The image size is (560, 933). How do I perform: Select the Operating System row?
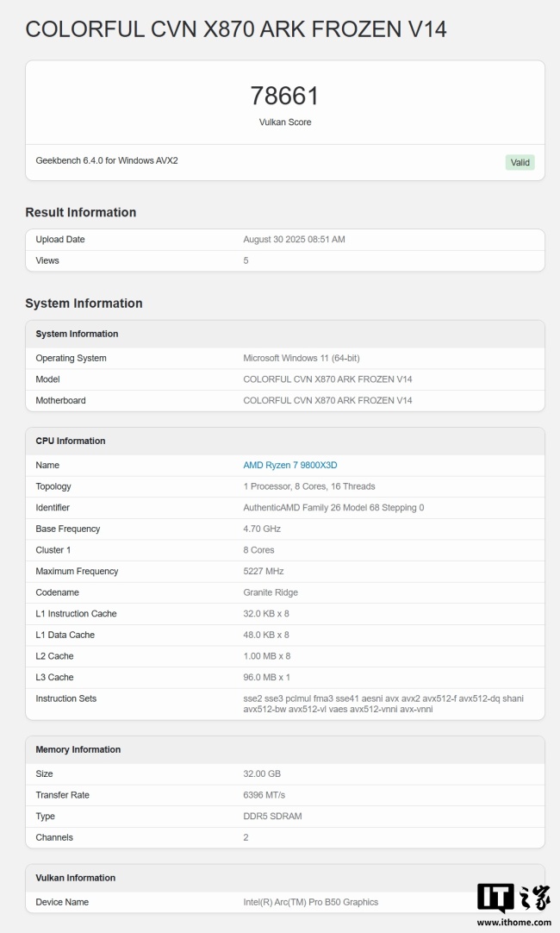[x=172, y=358]
